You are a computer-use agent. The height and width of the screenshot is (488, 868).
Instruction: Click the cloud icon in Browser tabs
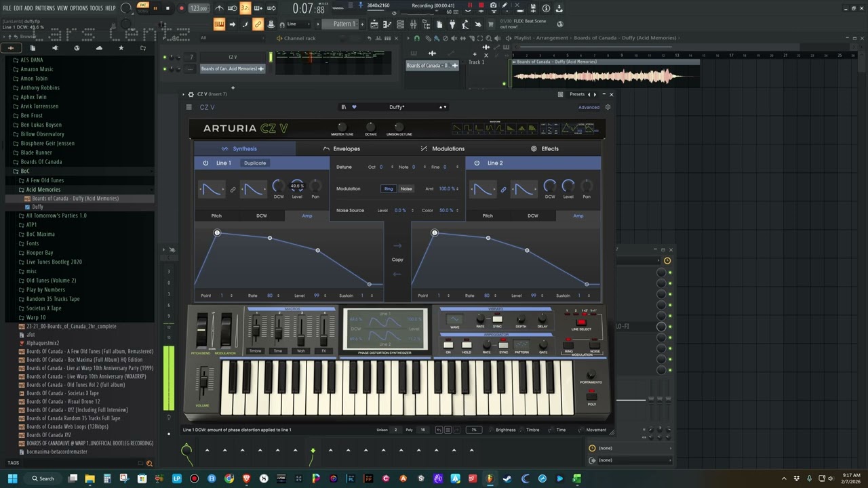pyautogui.click(x=99, y=48)
